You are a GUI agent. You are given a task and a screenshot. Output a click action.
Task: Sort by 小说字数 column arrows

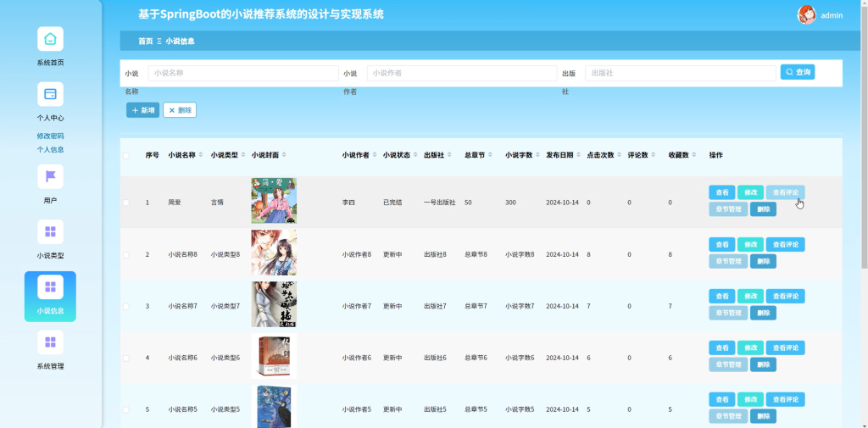[x=538, y=155]
